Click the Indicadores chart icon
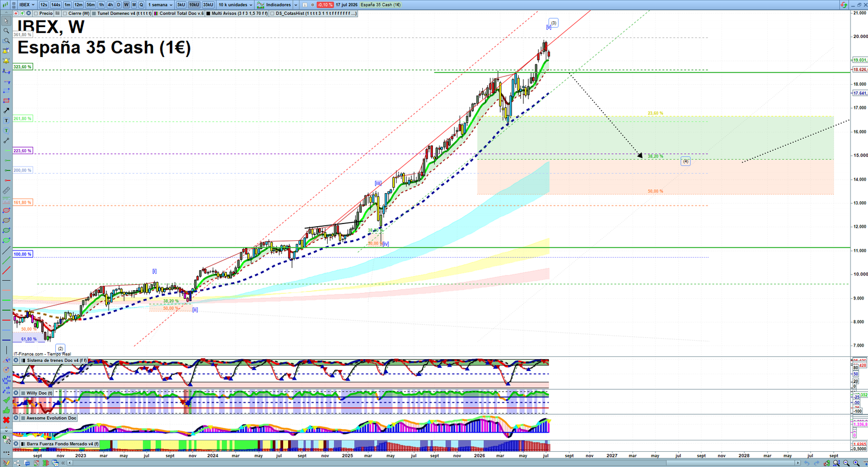 (x=260, y=5)
